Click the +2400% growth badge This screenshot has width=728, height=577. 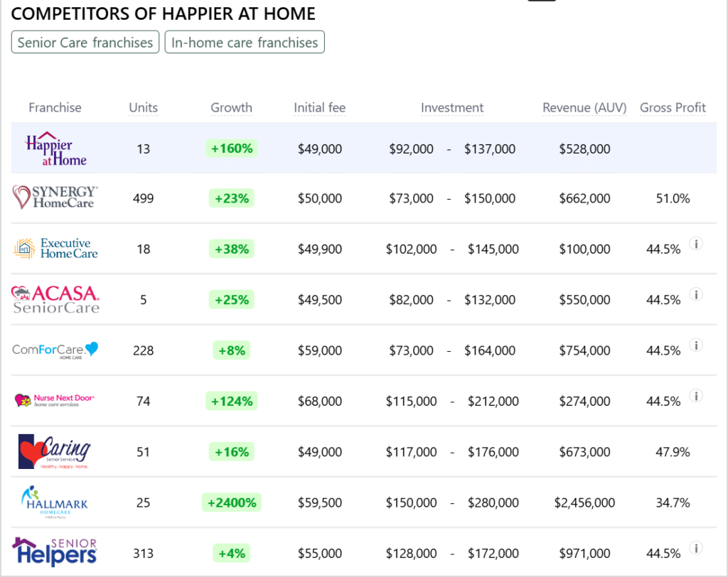(x=231, y=502)
